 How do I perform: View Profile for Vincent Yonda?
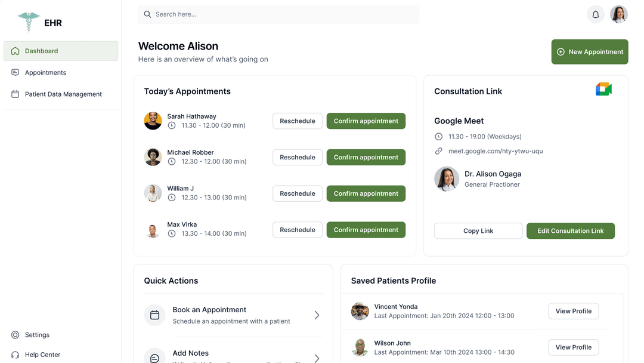(573, 311)
